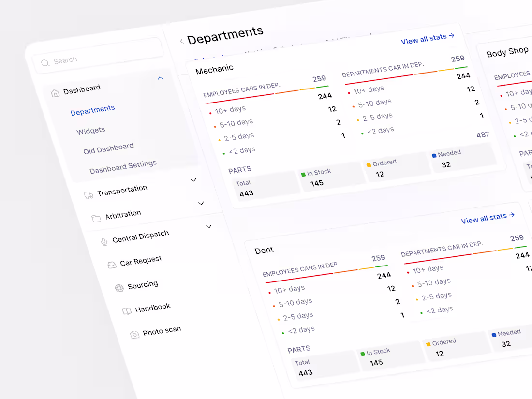Select the Car Request car icon

click(x=112, y=264)
